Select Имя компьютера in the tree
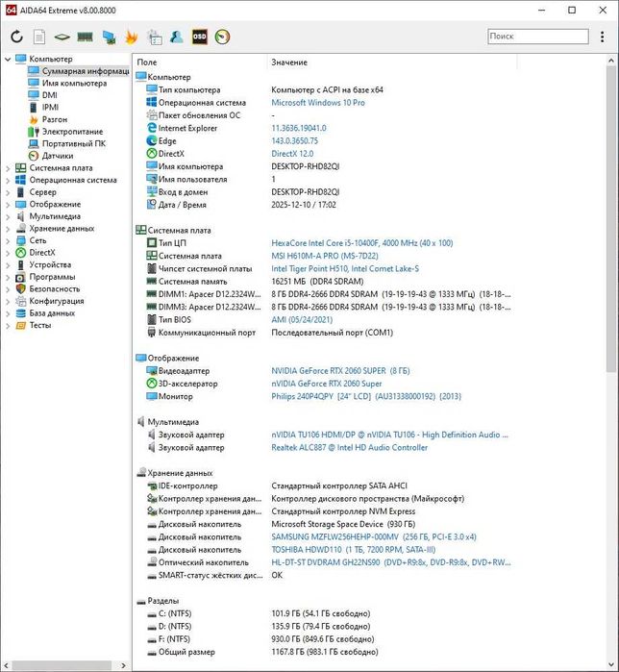 point(74,83)
